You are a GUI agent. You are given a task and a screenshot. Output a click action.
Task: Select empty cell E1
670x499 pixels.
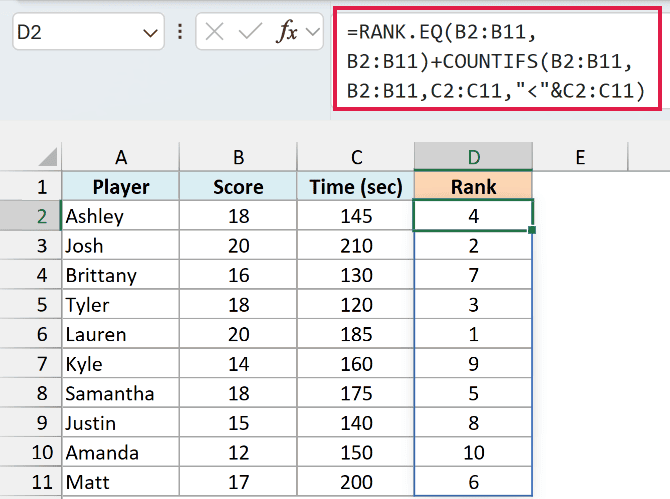(580, 186)
